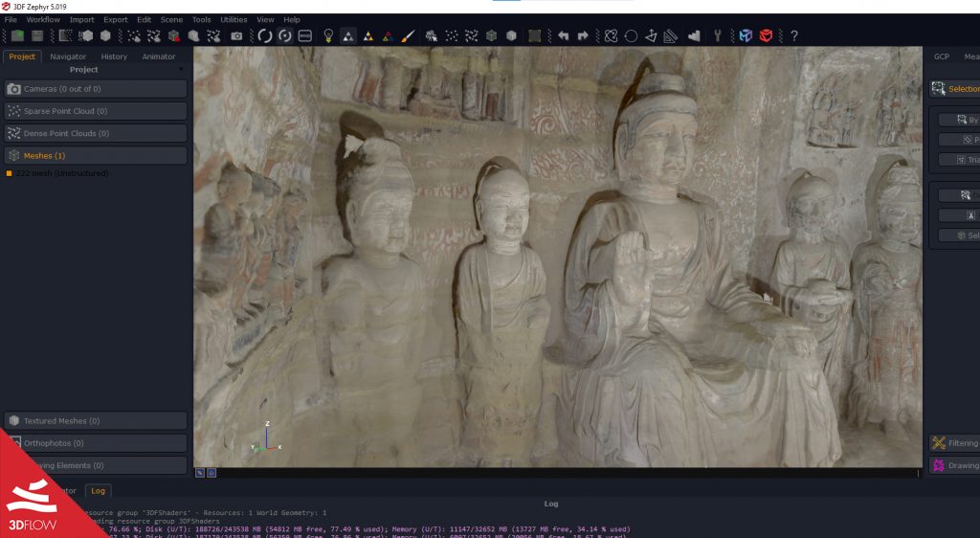Open the Export menu
This screenshot has width=980, height=538.
click(116, 19)
